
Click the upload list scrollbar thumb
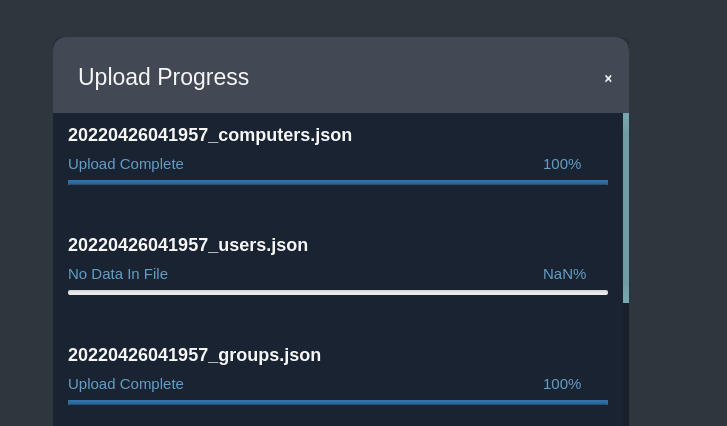pos(626,207)
